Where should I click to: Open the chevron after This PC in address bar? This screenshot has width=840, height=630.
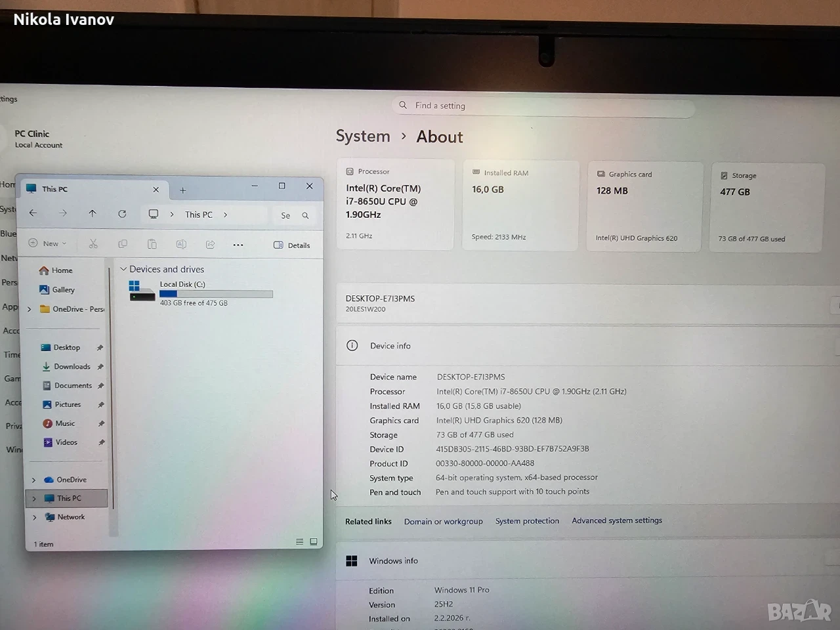tap(225, 215)
